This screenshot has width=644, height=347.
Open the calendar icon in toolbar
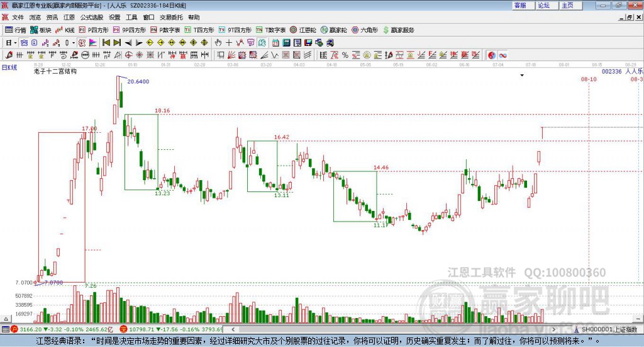[275, 43]
